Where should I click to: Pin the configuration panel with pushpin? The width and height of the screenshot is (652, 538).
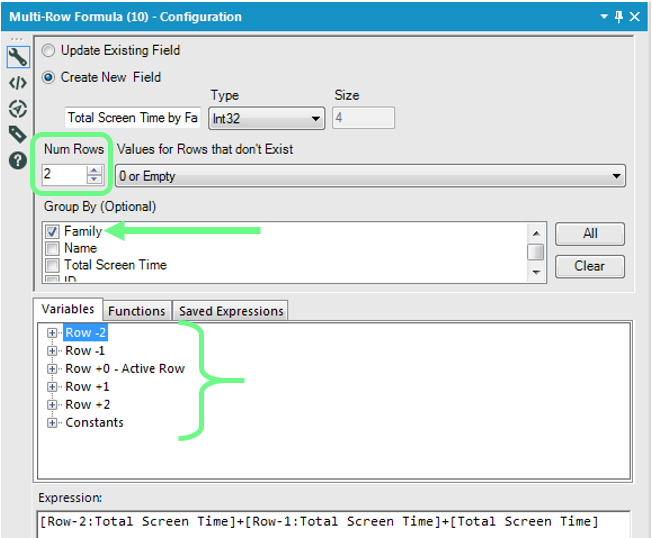tap(619, 17)
